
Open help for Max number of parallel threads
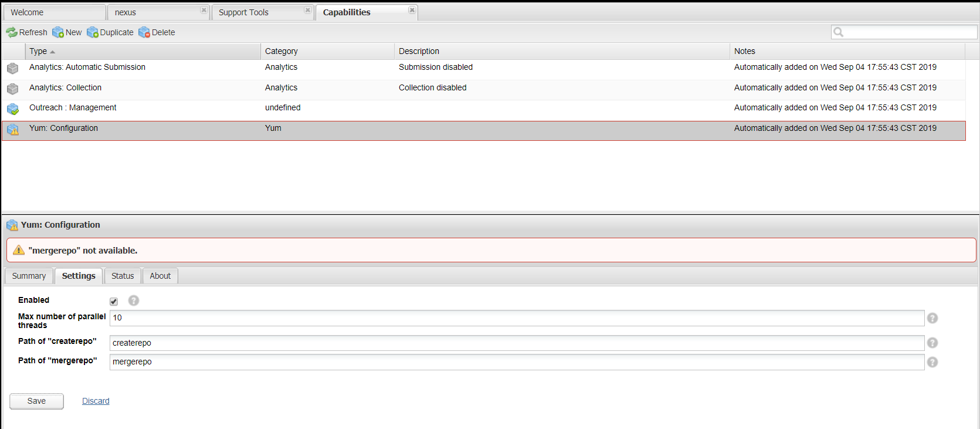932,318
